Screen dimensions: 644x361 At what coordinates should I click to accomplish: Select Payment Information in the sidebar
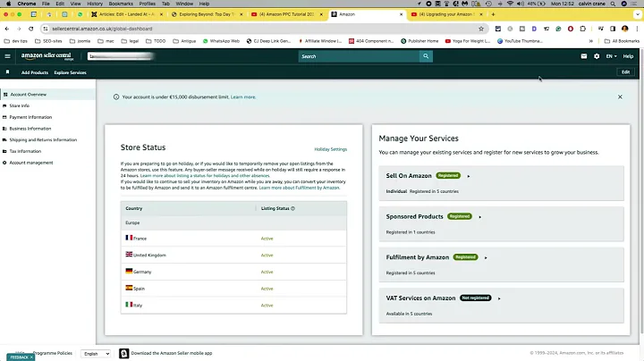30,117
